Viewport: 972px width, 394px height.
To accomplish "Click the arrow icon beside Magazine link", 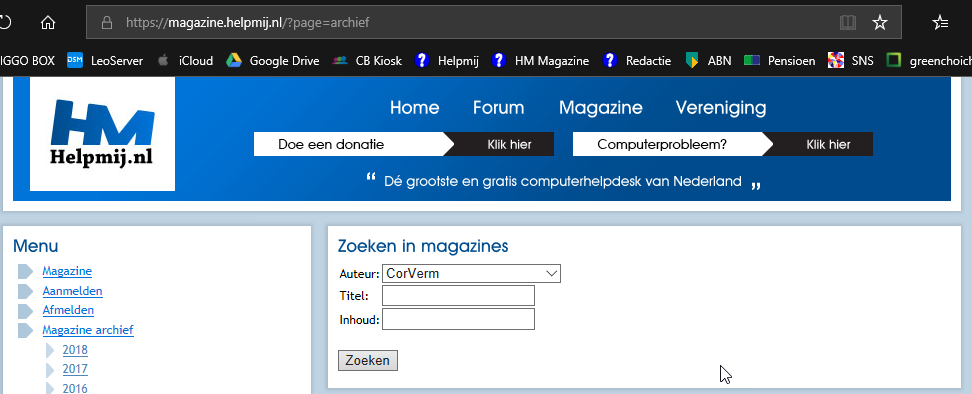I will point(25,271).
